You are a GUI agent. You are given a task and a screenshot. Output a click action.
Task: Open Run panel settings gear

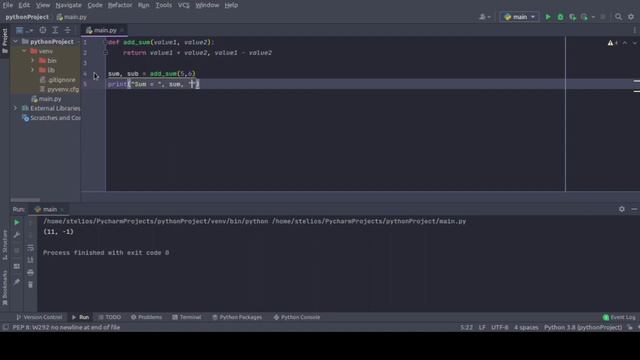click(x=622, y=209)
